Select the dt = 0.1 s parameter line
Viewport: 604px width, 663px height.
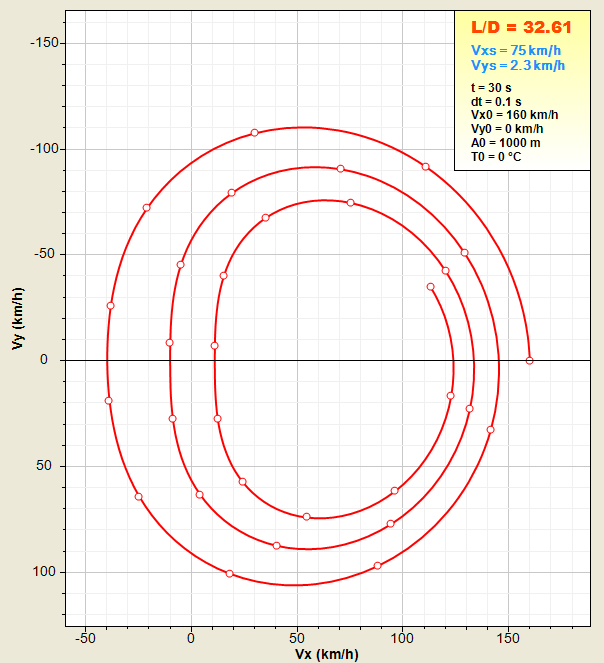click(x=496, y=102)
